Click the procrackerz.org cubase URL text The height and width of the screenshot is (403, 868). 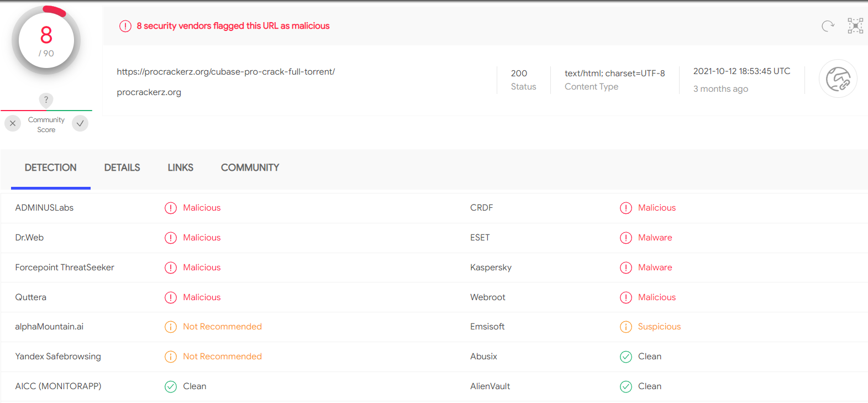point(226,72)
